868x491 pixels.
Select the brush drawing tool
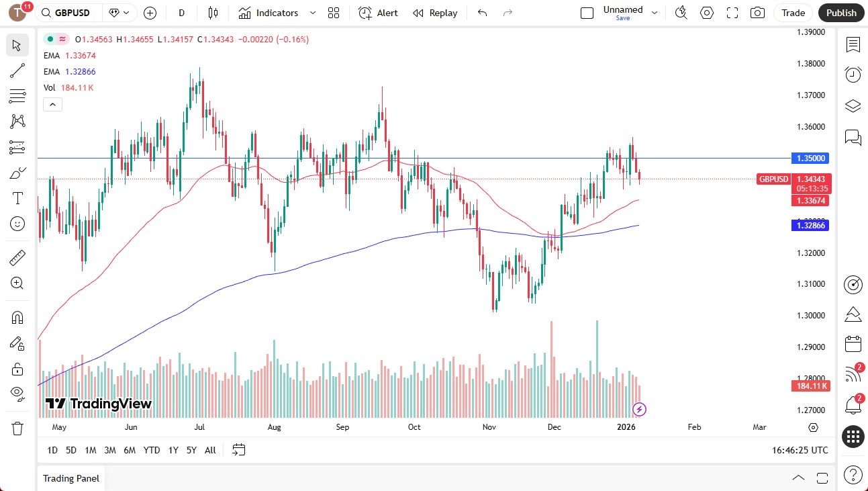[x=17, y=173]
